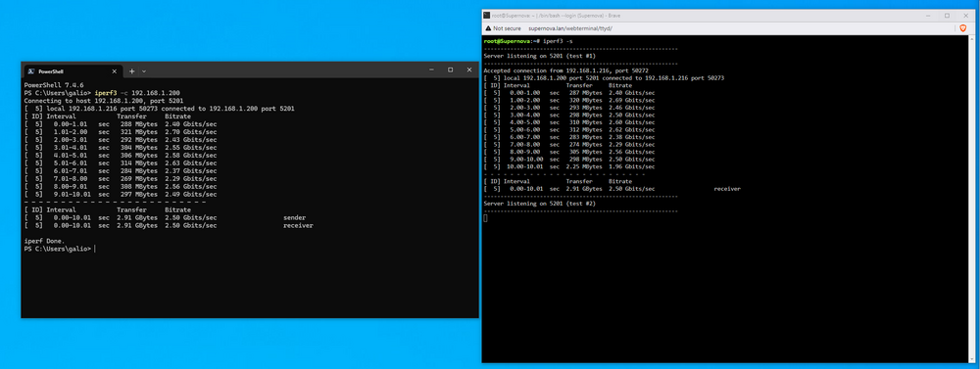Click the terminal cursor in Brave web terminal
980x369 pixels.
pos(486,218)
